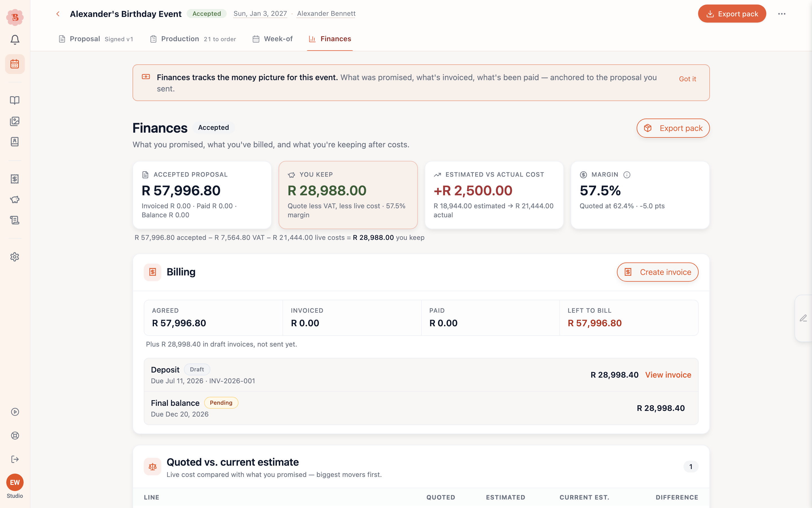Click the CURRENT EST. column header
This screenshot has height=508, width=812.
(584, 497)
